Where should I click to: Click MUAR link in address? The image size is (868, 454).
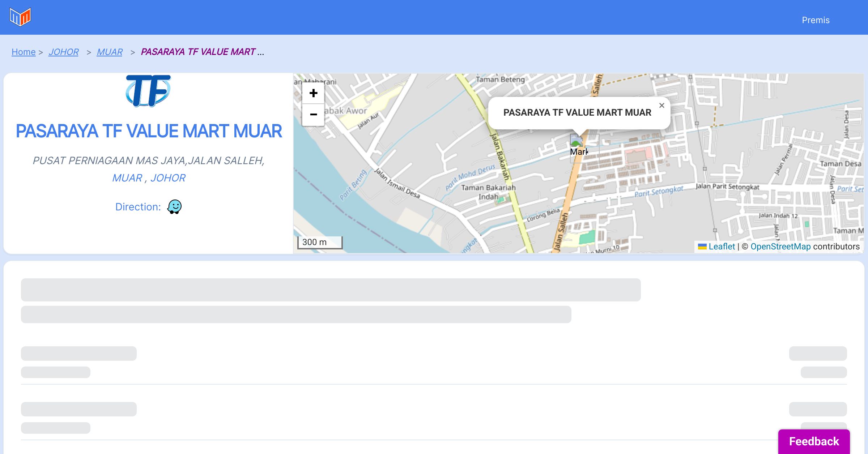tap(127, 178)
